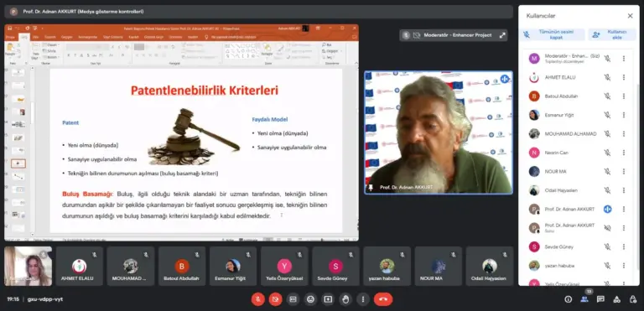Viewport: 644px width, 311px height.
Task: Click the Moderatör row's muted mic icon
Action: 607,59
